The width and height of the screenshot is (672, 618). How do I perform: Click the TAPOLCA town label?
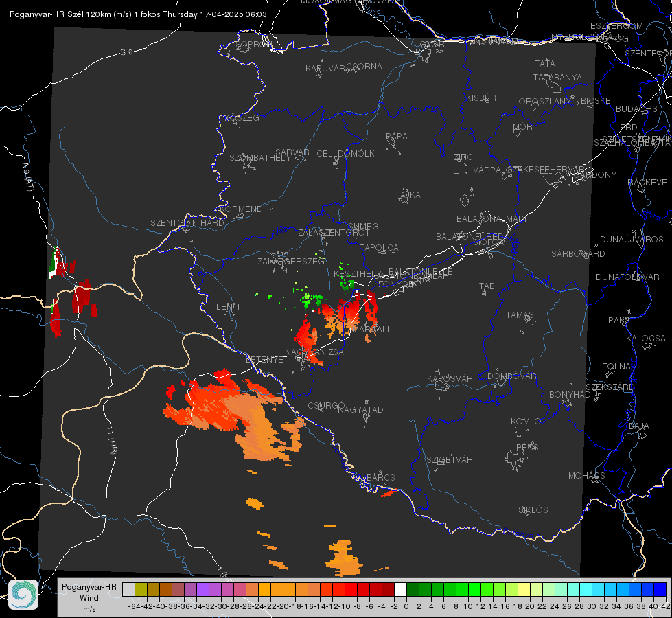[380, 248]
